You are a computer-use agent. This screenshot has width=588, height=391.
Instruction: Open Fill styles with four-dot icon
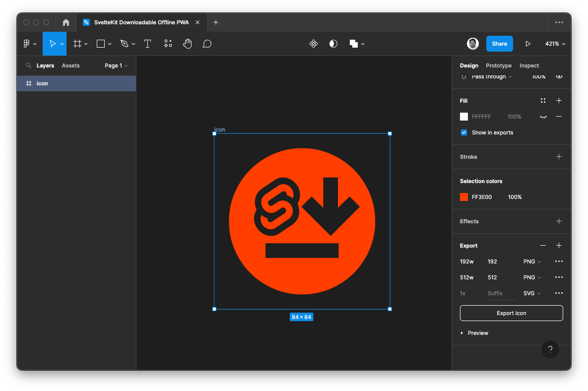[543, 100]
